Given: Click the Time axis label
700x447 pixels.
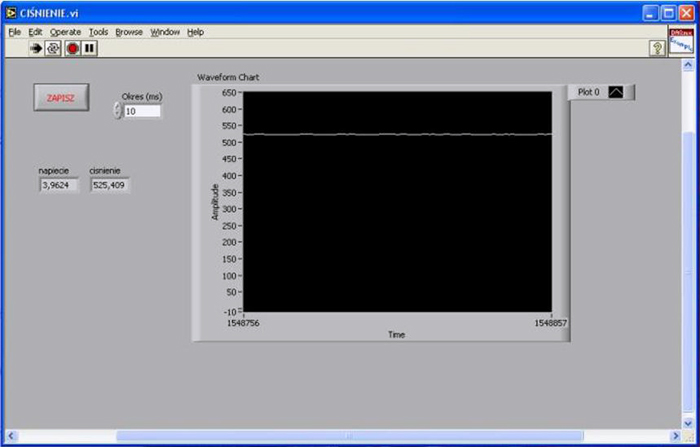Looking at the screenshot, I should pos(396,334).
